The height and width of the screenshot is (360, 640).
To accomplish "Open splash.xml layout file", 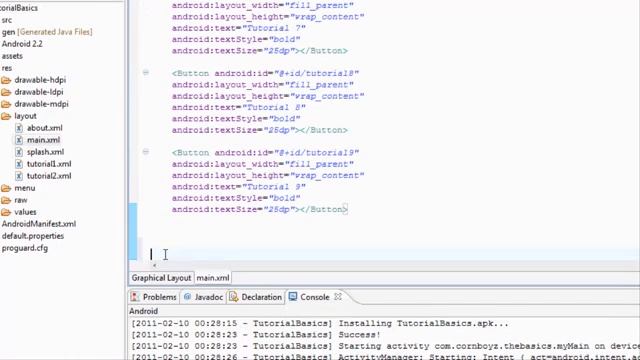I will [x=45, y=152].
